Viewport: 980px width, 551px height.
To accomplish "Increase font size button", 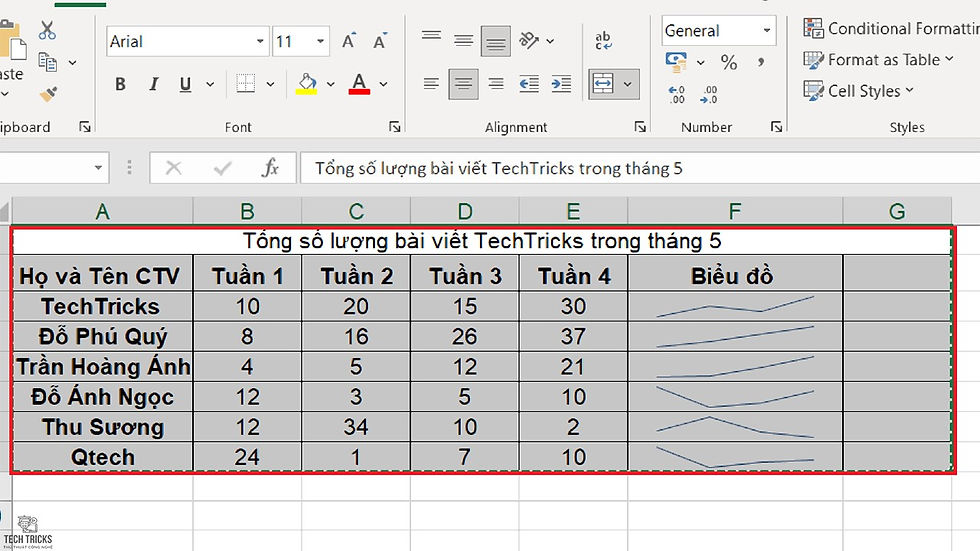I will (x=349, y=41).
